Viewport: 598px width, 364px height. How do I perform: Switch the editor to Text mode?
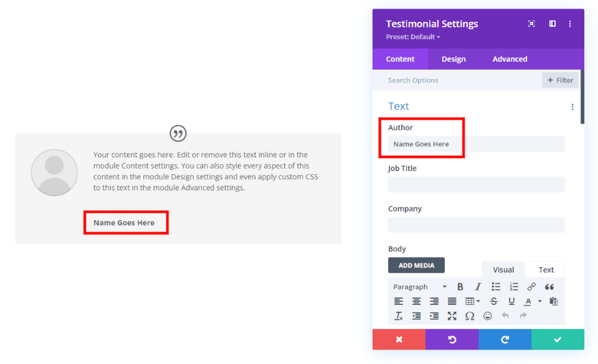click(x=546, y=269)
